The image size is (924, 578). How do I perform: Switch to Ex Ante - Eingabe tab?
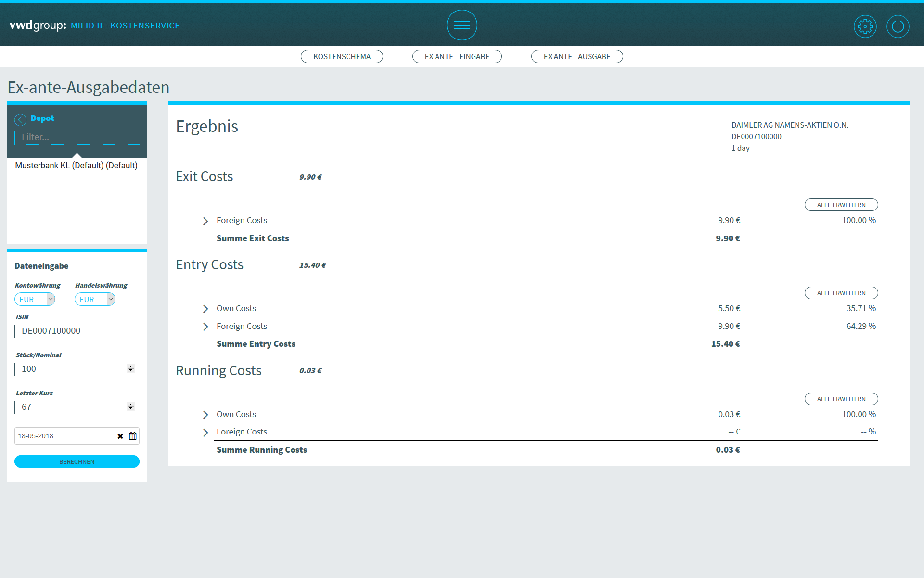tap(457, 57)
